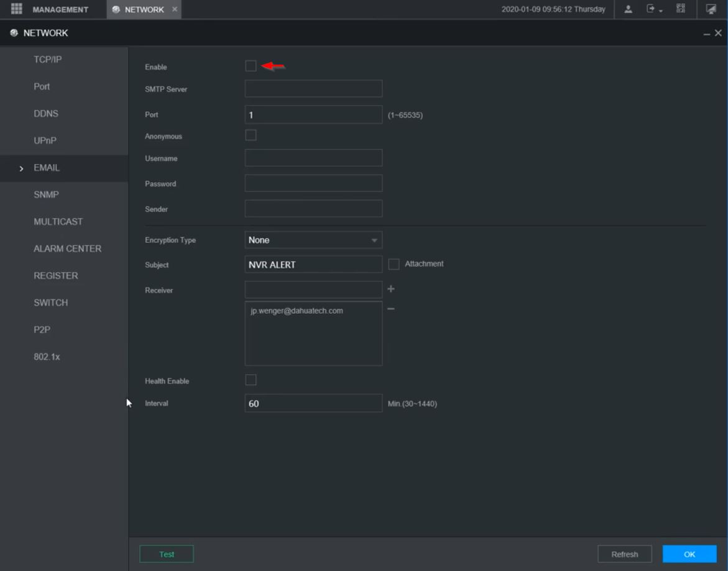Click into the SMTP Server field
The width and height of the screenshot is (728, 571).
coord(313,89)
